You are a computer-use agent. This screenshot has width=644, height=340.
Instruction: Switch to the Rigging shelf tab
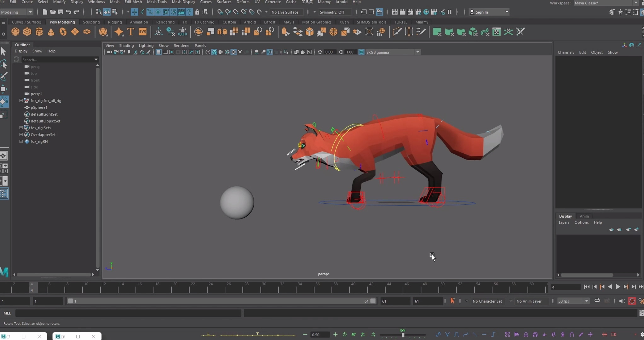tap(115, 22)
